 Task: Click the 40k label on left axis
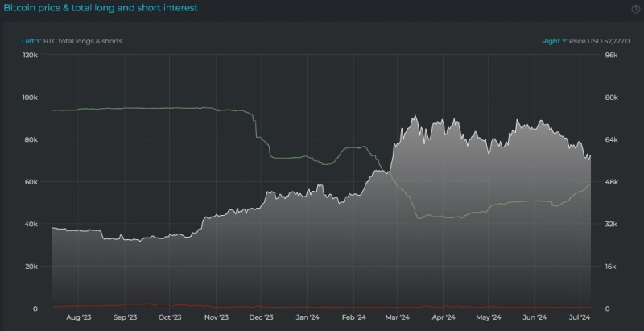click(31, 224)
